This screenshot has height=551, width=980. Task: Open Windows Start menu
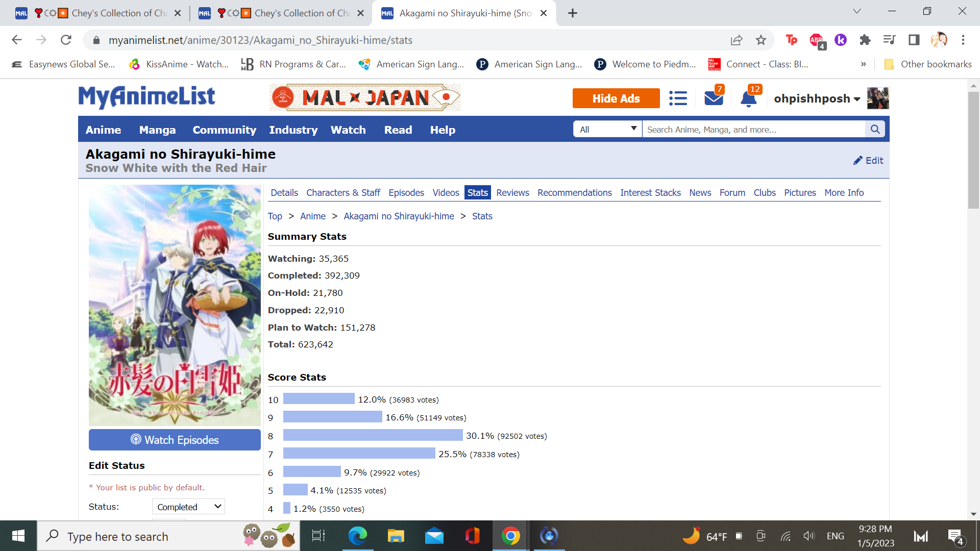[18, 536]
